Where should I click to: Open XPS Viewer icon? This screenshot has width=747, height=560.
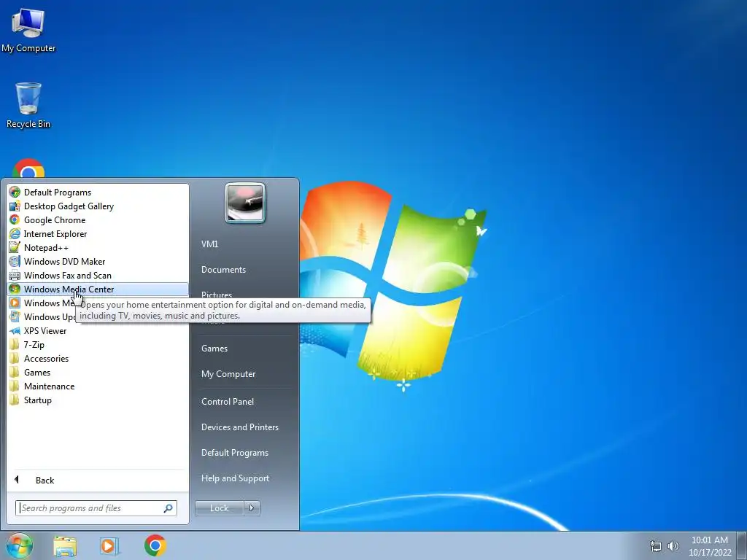point(15,330)
